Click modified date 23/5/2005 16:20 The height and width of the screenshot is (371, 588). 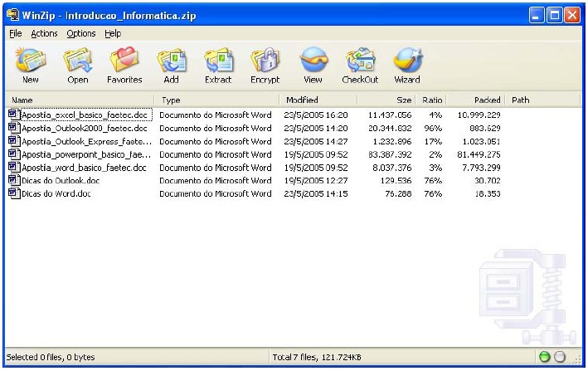pyautogui.click(x=316, y=115)
